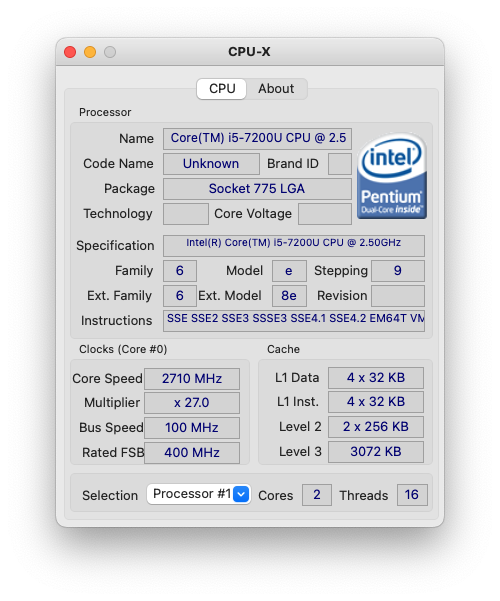500x601 pixels.
Task: Switch to the About tab
Action: (x=276, y=89)
